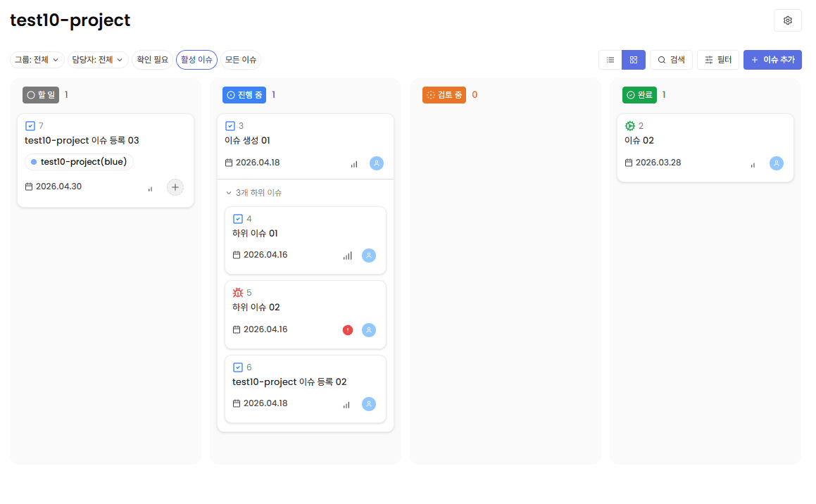Open the 필터 filter button
The height and width of the screenshot is (504, 816).
pyautogui.click(x=717, y=60)
